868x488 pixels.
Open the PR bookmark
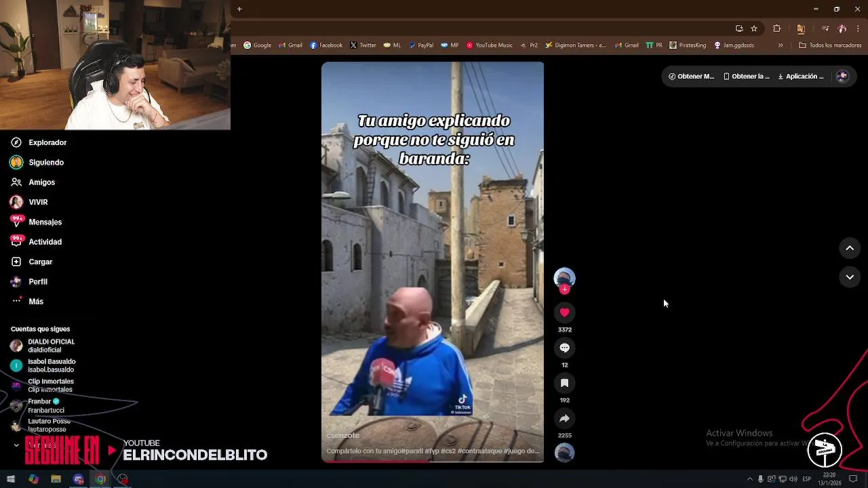(654, 45)
